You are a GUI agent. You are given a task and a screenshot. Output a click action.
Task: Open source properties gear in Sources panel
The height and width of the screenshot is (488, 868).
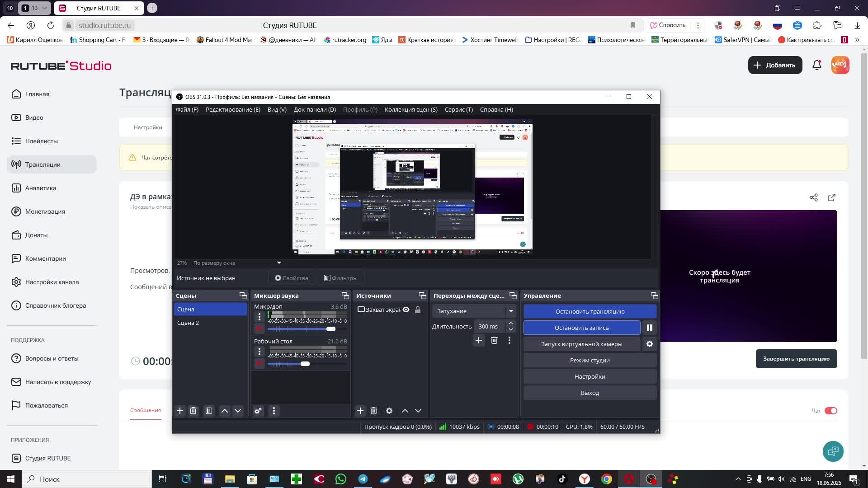pyautogui.click(x=389, y=411)
